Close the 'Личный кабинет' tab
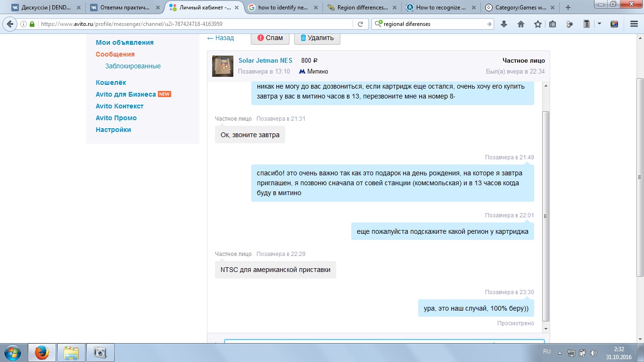The width and height of the screenshot is (644, 362). tap(236, 8)
